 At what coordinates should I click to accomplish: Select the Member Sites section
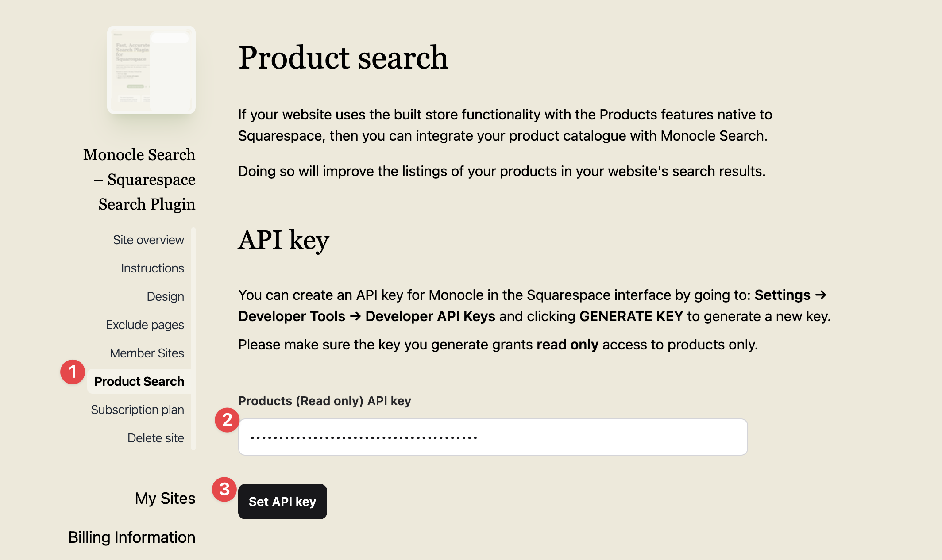coord(147,353)
